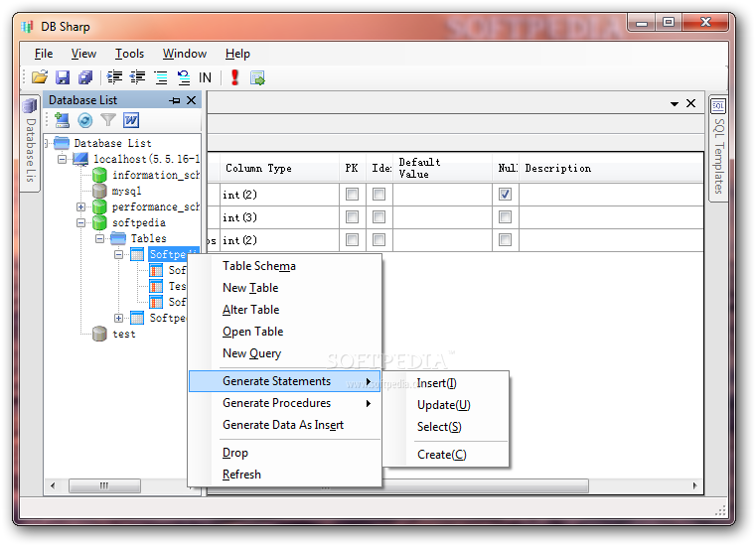Toggle Null checkbox in int (3) row
Screen dimensions: 756x546
click(x=505, y=216)
